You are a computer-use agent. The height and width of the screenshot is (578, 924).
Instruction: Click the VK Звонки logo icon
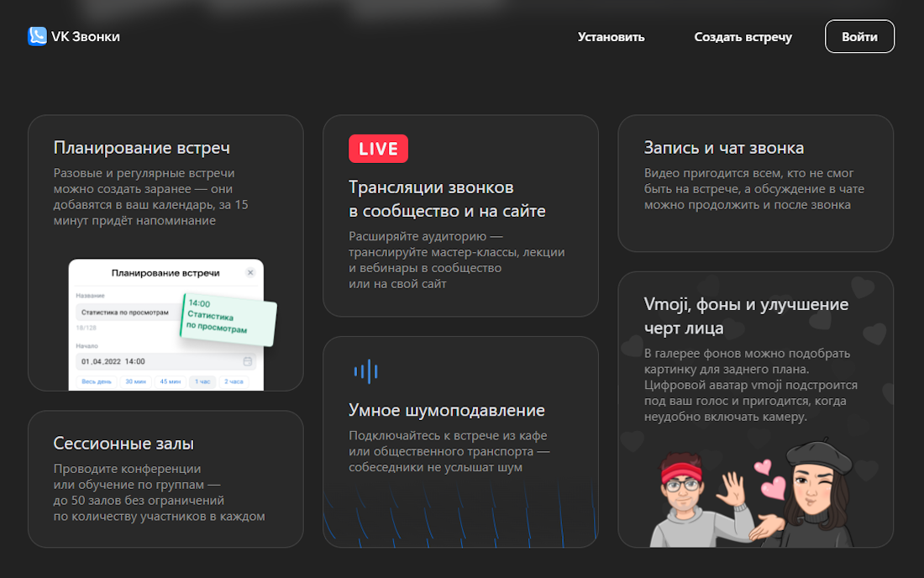[x=37, y=36]
